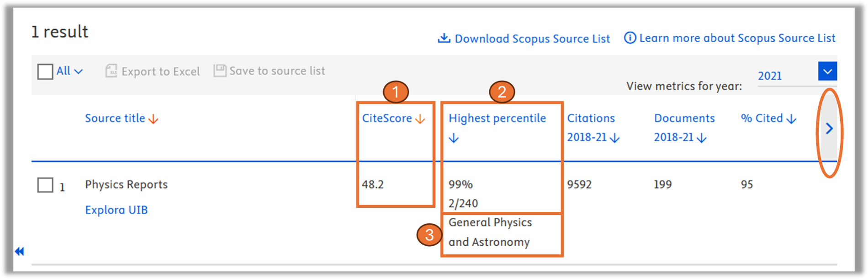Tick the select All checkbox
The image size is (868, 279).
45,71
